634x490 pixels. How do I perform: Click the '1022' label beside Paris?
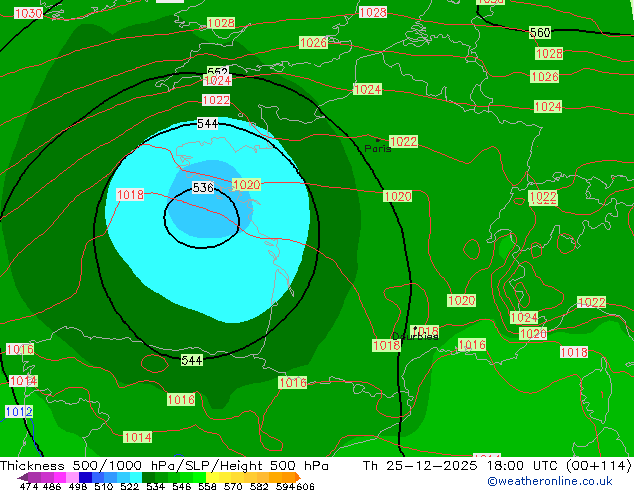[403, 142]
